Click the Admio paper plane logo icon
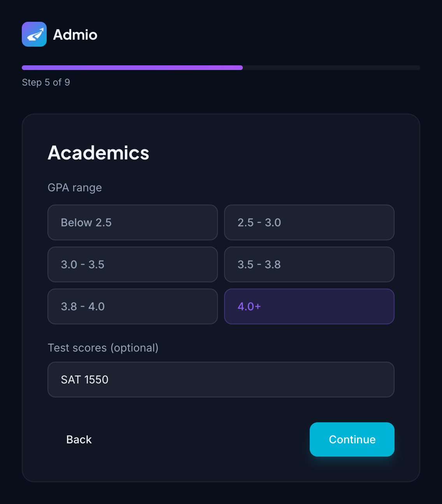The width and height of the screenshot is (442, 504). 34,34
